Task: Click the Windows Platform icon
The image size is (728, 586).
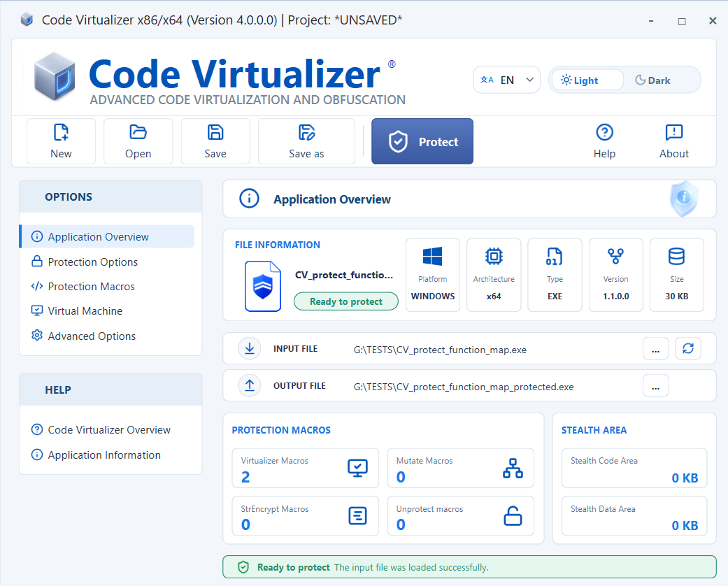Action: pos(433,256)
